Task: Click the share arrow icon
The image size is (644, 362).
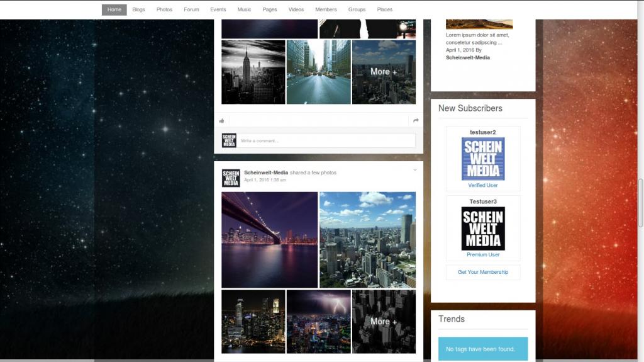Action: click(x=416, y=121)
